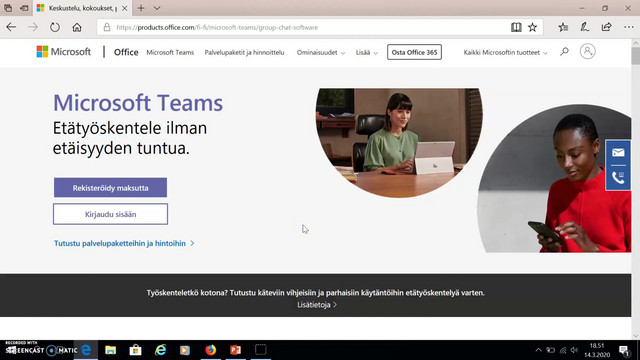Screen dimensions: 640x360
Task: Go to the browser home page
Action: 77,27
